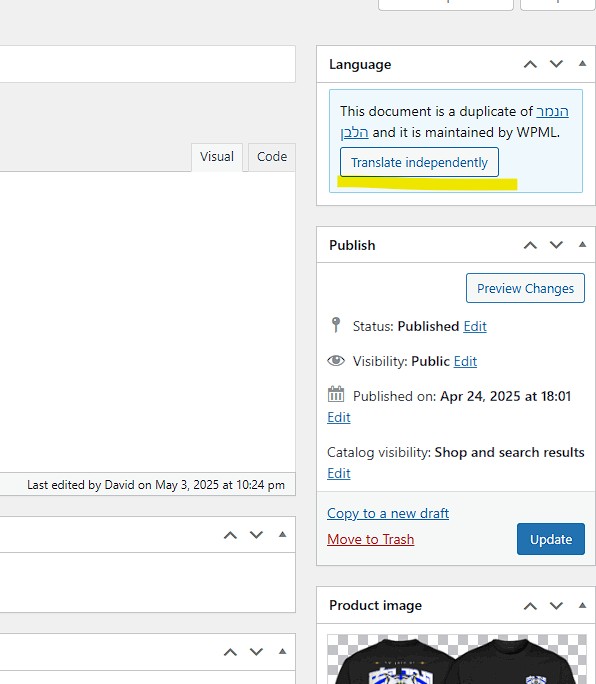Click the blue Update button
This screenshot has width=596, height=684.
pos(551,539)
